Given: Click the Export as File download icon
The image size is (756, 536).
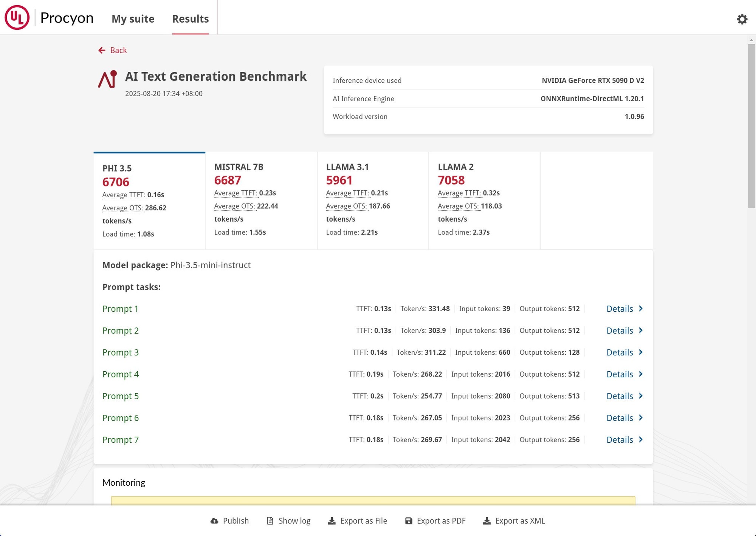Looking at the screenshot, I should coord(332,521).
